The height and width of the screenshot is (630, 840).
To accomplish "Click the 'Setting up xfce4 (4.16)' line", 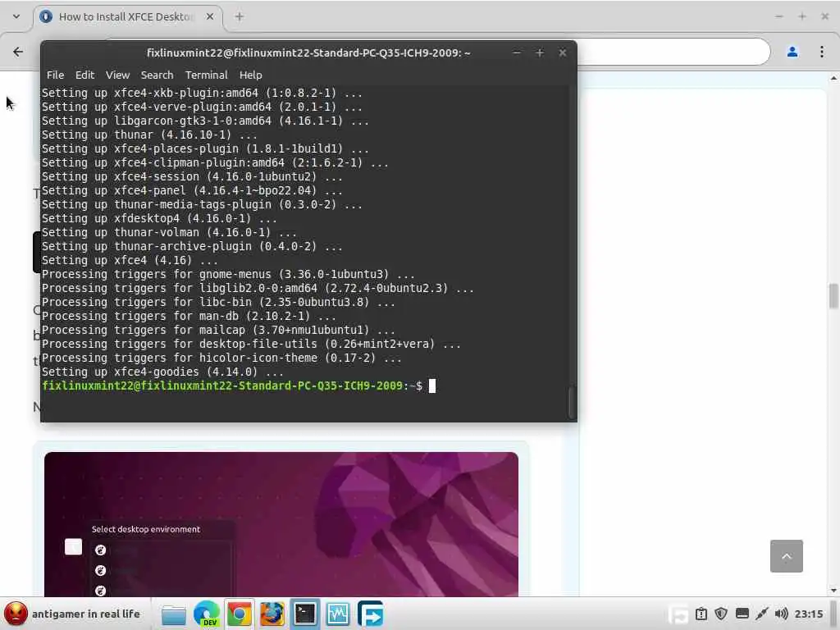I will click(130, 260).
